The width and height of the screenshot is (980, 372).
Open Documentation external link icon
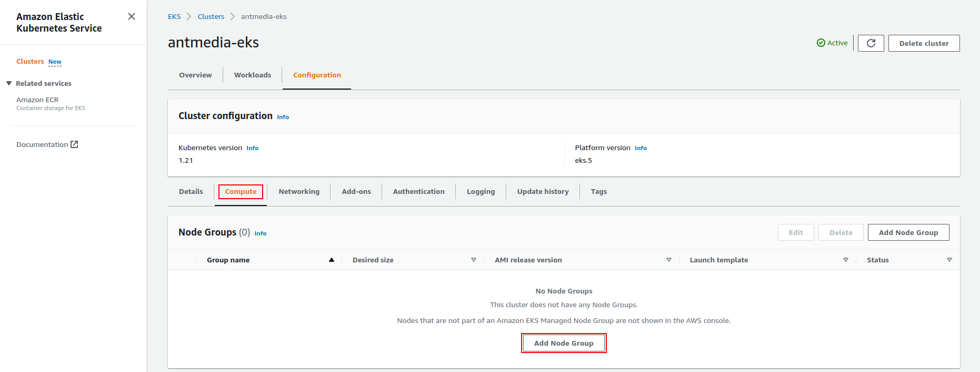[75, 144]
